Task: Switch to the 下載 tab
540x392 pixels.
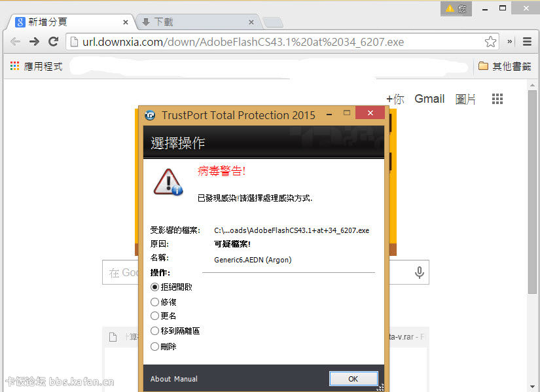Action: click(x=198, y=22)
